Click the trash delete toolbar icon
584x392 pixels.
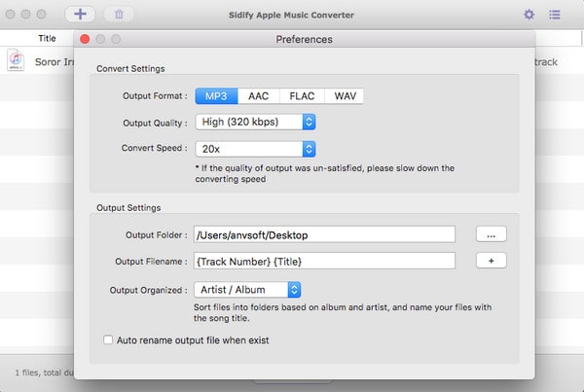click(x=119, y=15)
